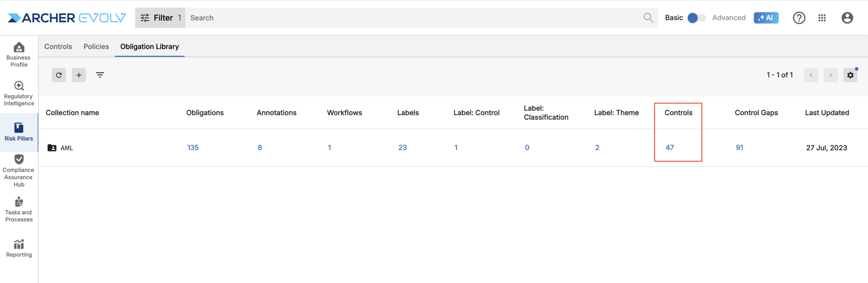Open Tasks and Processes section
Image resolution: width=868 pixels, height=283 pixels.
(x=19, y=209)
